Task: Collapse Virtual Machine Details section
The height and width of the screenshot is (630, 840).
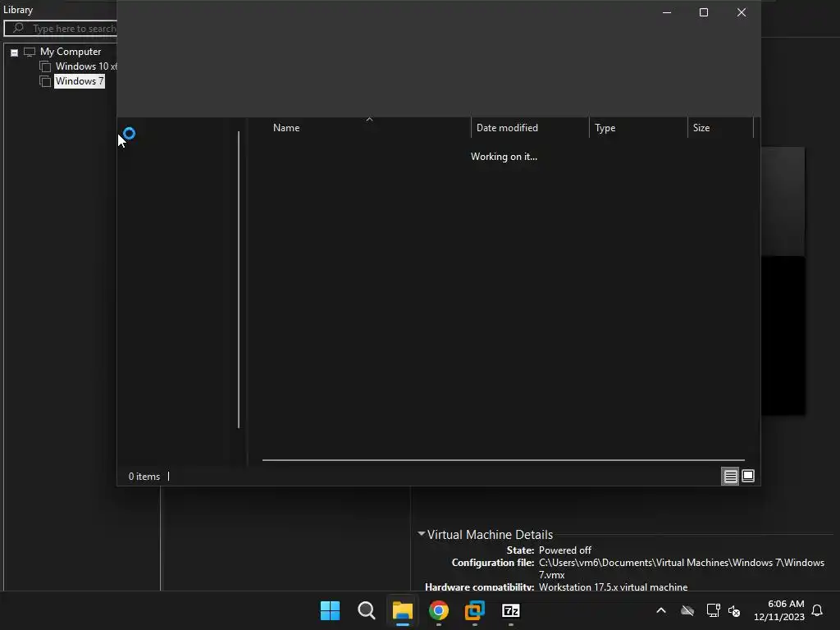Action: (x=421, y=534)
